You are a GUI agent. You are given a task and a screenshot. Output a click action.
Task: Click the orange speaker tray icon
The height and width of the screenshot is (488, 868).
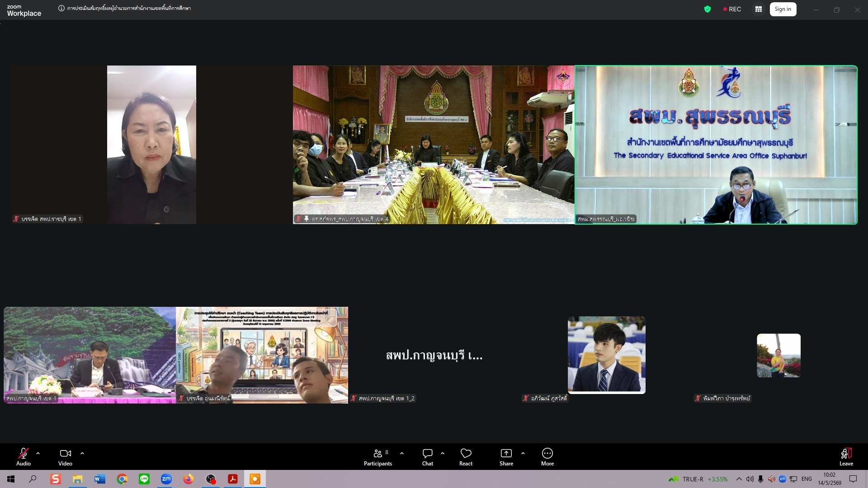pyautogui.click(x=771, y=479)
